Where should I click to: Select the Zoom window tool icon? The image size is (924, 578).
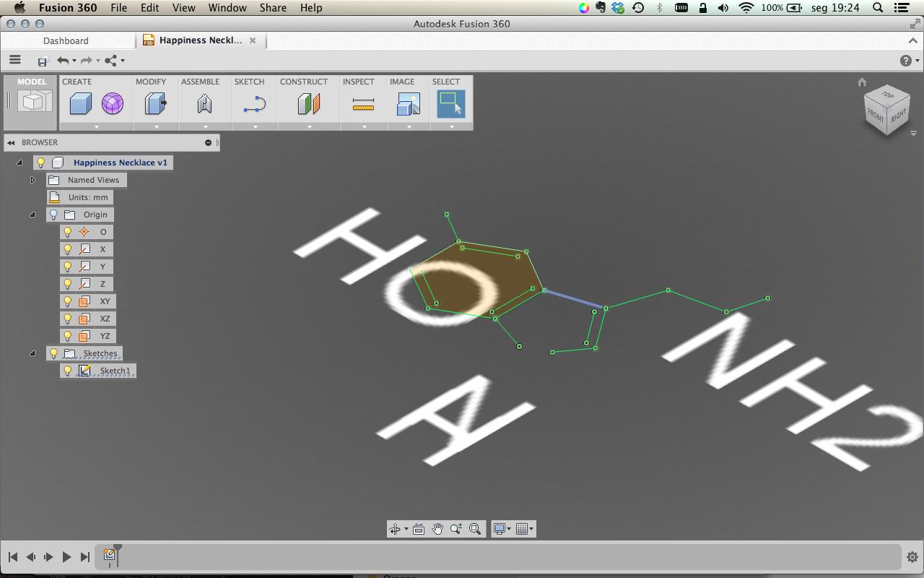[x=456, y=529]
